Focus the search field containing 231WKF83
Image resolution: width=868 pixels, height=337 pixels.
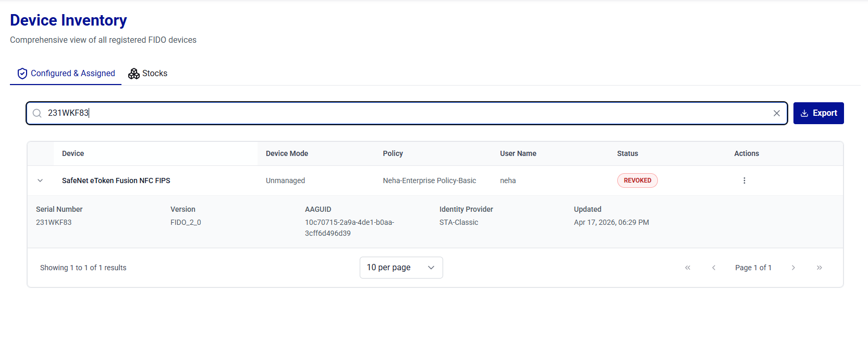pyautogui.click(x=407, y=113)
